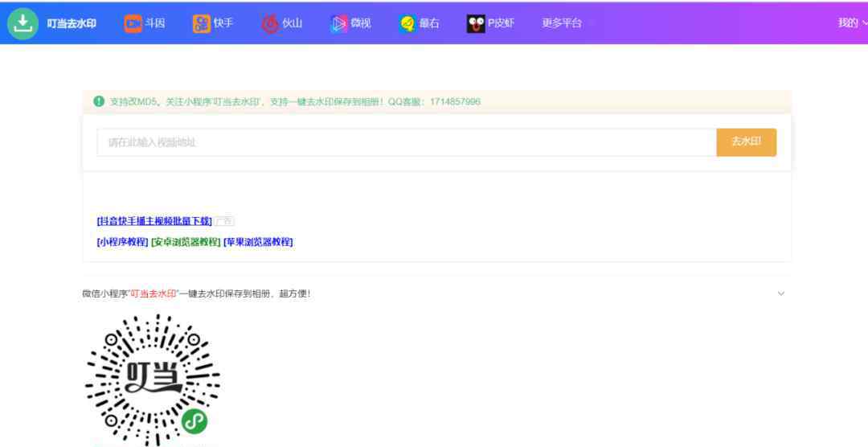Open the 苹果浏览器教程 link
The image size is (868, 447).
coord(258,242)
